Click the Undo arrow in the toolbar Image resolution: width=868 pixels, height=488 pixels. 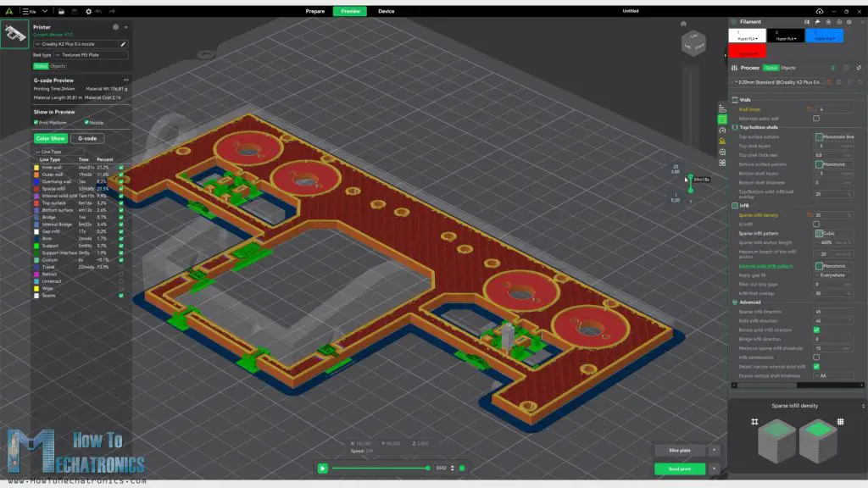pyautogui.click(x=98, y=11)
